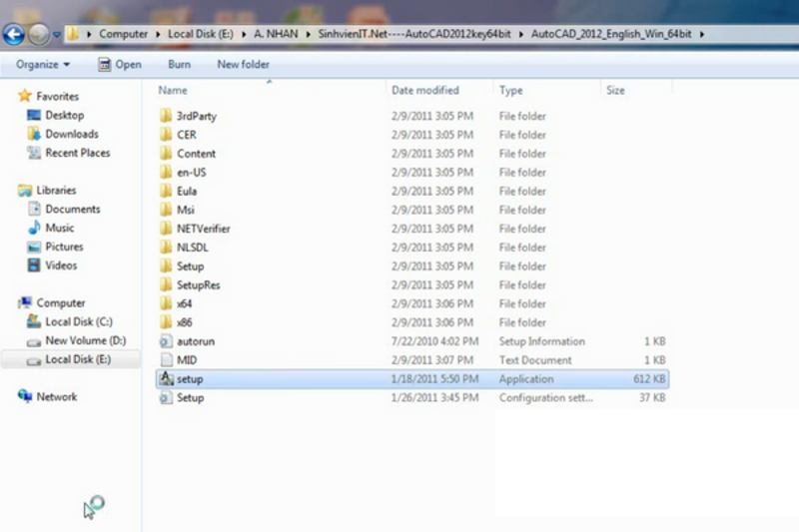Click the Forward navigation arrow button
This screenshot has height=532, width=799.
(x=38, y=34)
